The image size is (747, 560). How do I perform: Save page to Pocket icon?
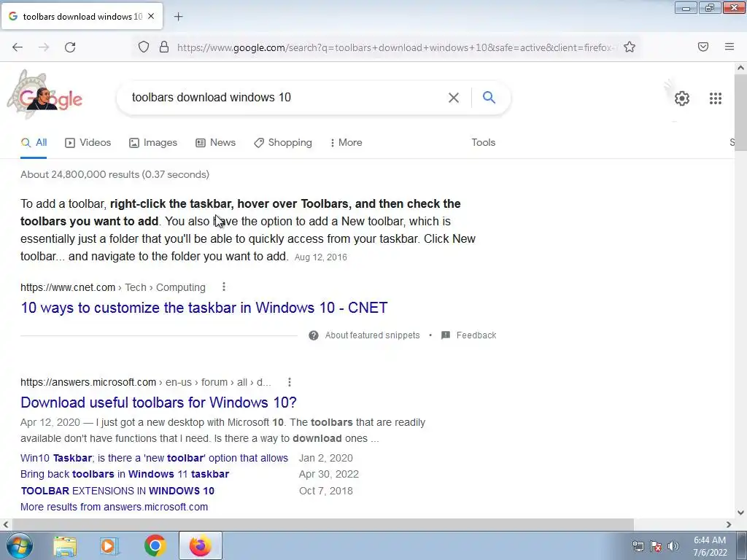pyautogui.click(x=703, y=47)
